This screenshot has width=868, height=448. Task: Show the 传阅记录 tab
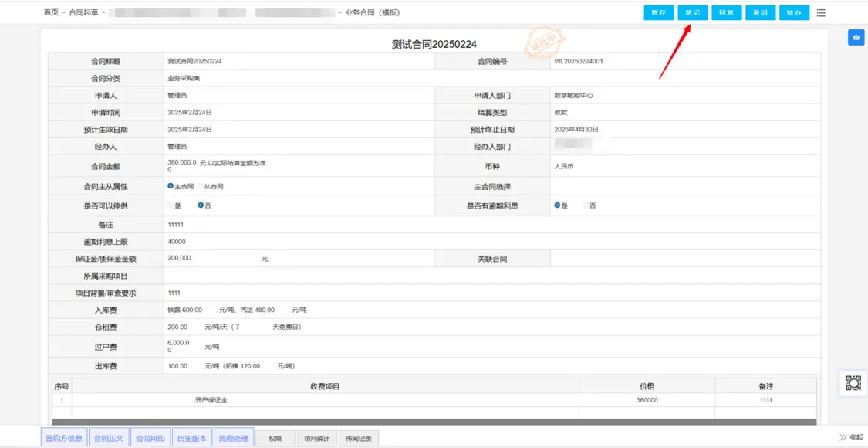pyautogui.click(x=359, y=439)
